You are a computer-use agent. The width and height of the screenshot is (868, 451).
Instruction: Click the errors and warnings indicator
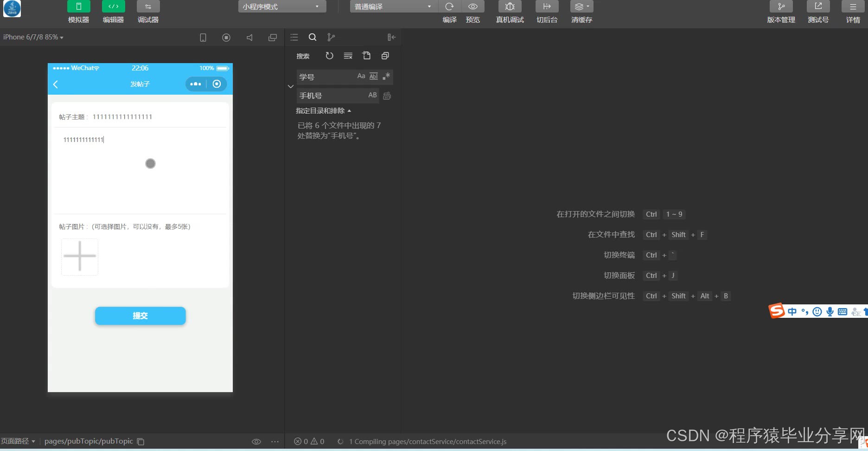tap(309, 441)
